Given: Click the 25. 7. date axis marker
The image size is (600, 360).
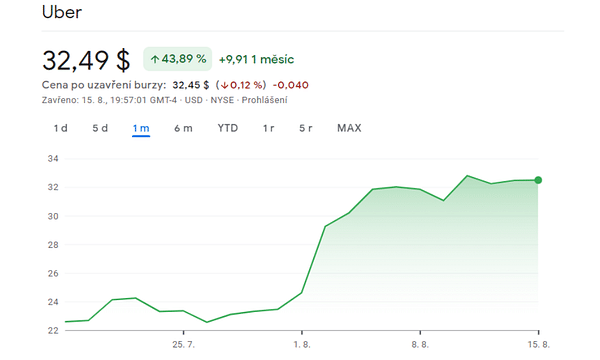Looking at the screenshot, I should tap(183, 344).
